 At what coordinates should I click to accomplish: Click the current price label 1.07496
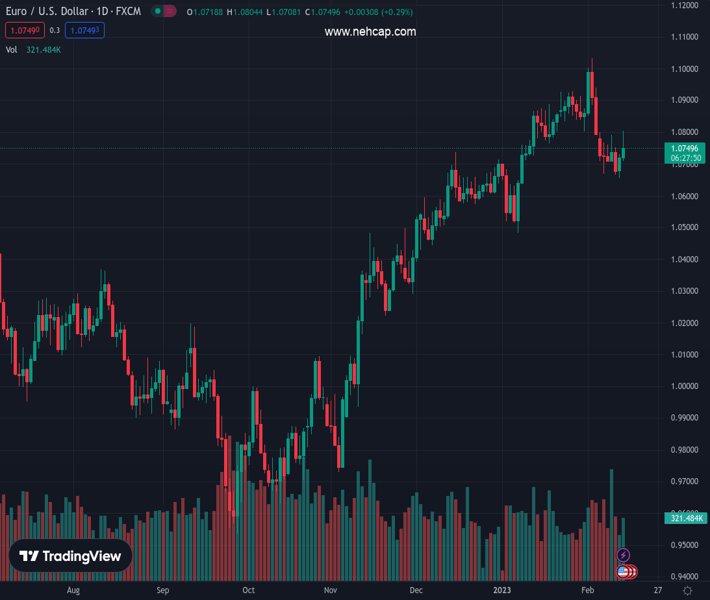click(x=685, y=148)
